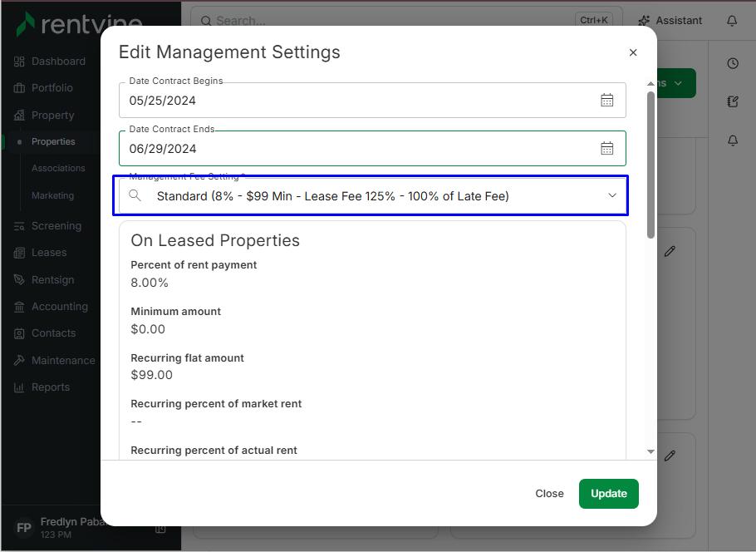
Task: Click the Date Contract Ends field
Action: [372, 149]
